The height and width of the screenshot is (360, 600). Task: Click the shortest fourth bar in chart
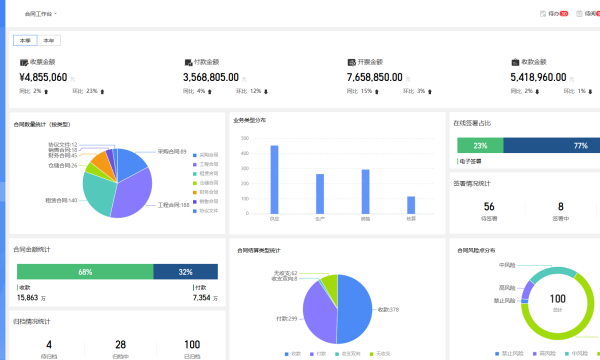click(x=411, y=205)
